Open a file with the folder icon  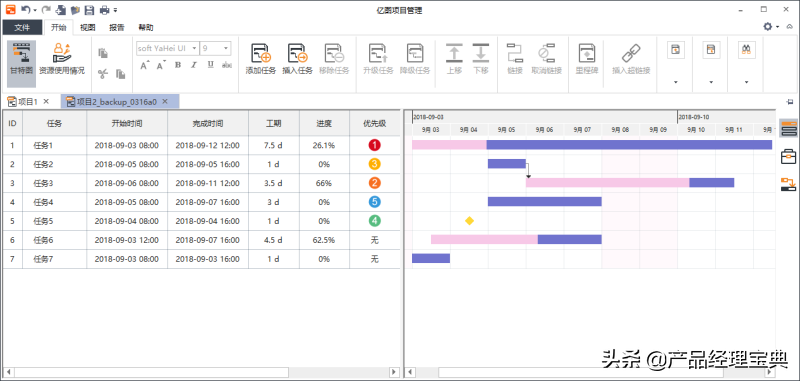(x=75, y=10)
